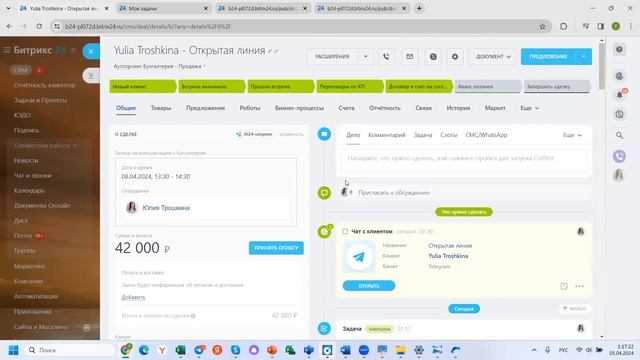Click the green comment timeline icon
This screenshot has height=360, width=640.
tap(324, 193)
